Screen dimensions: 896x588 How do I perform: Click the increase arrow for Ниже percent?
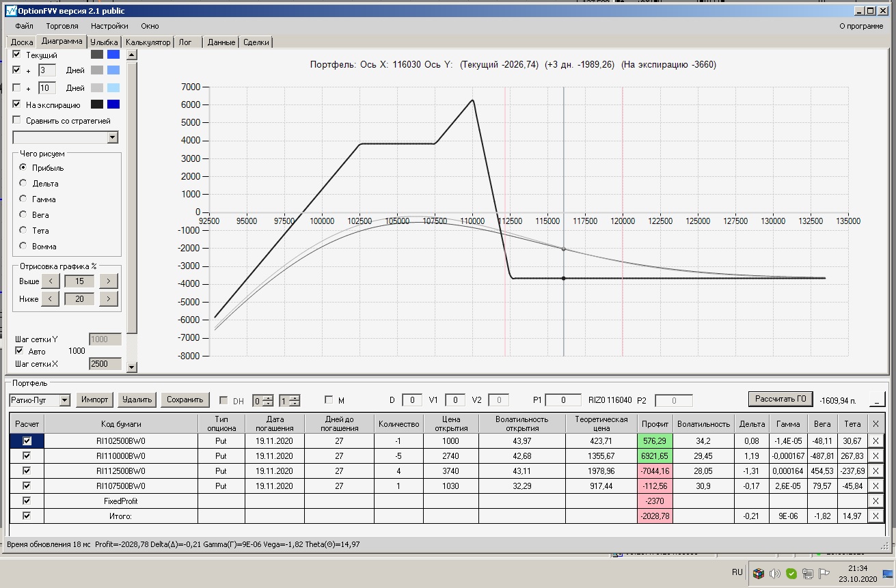109,298
